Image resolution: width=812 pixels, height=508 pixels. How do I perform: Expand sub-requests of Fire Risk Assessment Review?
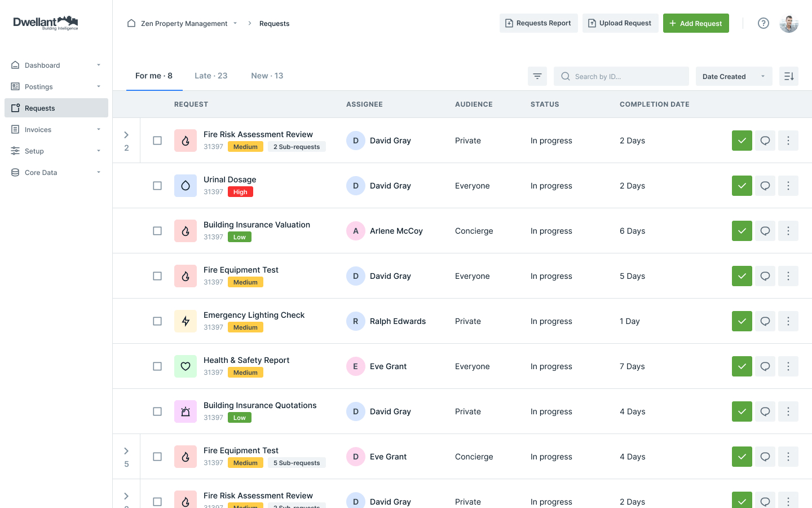(126, 135)
